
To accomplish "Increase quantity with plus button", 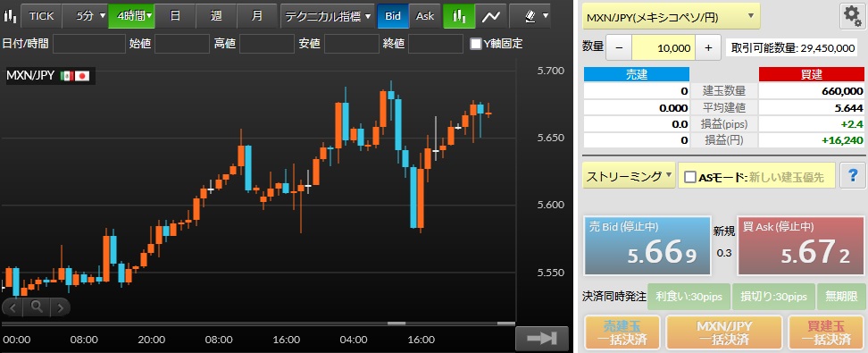I will 708,48.
